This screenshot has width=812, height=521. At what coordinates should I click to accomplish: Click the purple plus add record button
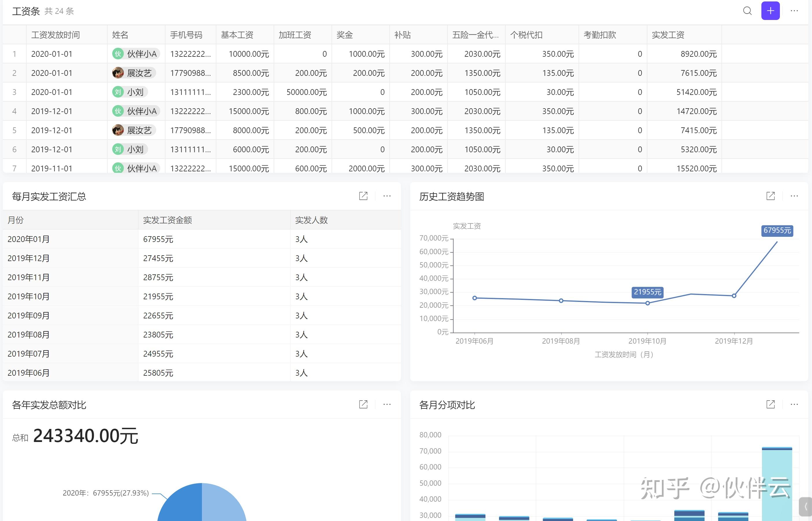click(x=770, y=11)
